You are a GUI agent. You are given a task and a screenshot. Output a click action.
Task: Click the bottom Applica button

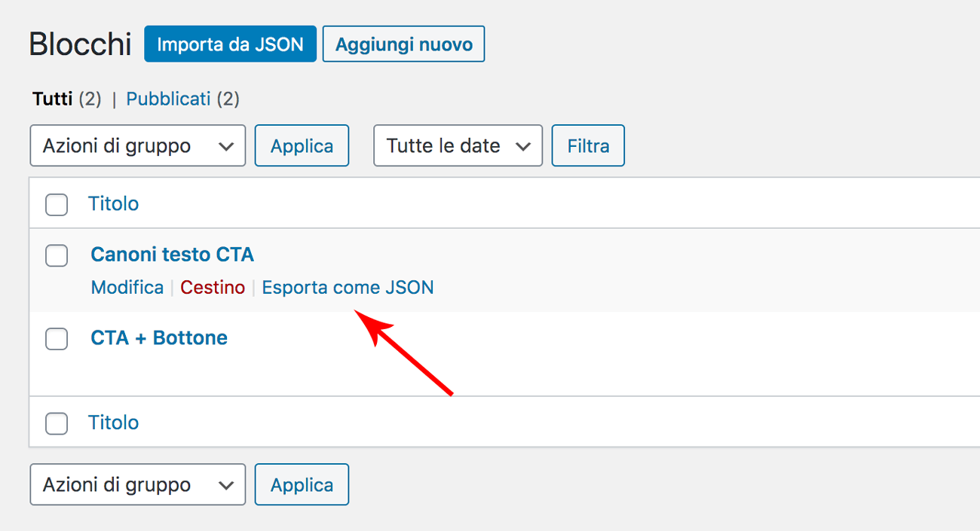302,484
